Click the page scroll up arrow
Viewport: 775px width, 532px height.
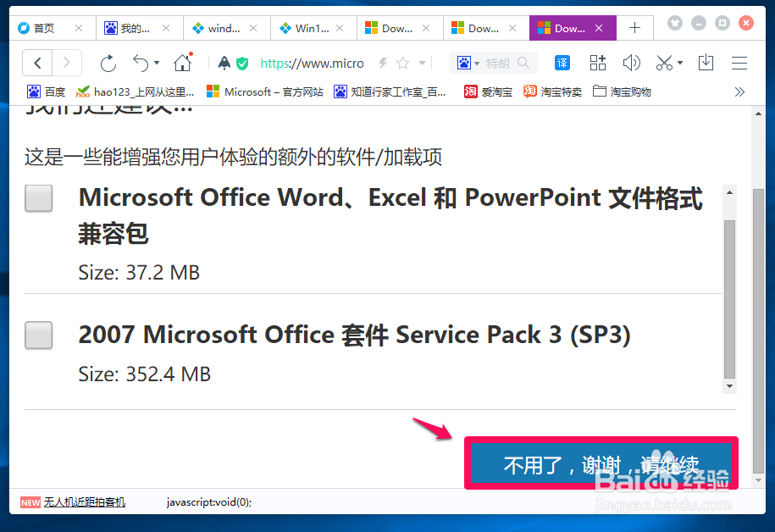point(758,114)
